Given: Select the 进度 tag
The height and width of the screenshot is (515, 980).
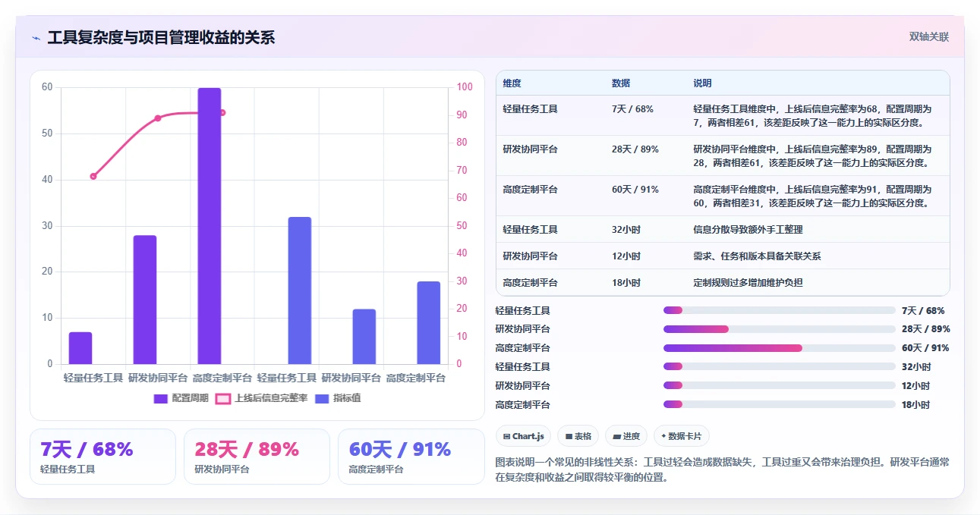Looking at the screenshot, I should (x=626, y=436).
